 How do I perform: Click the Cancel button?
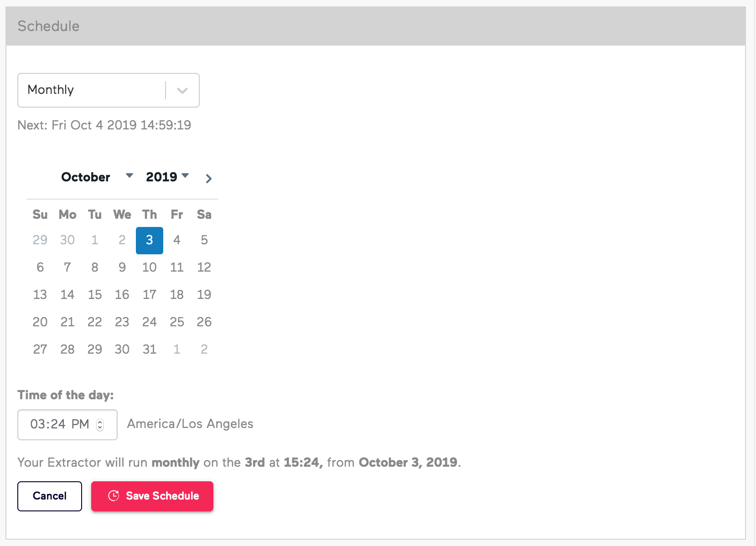point(49,496)
